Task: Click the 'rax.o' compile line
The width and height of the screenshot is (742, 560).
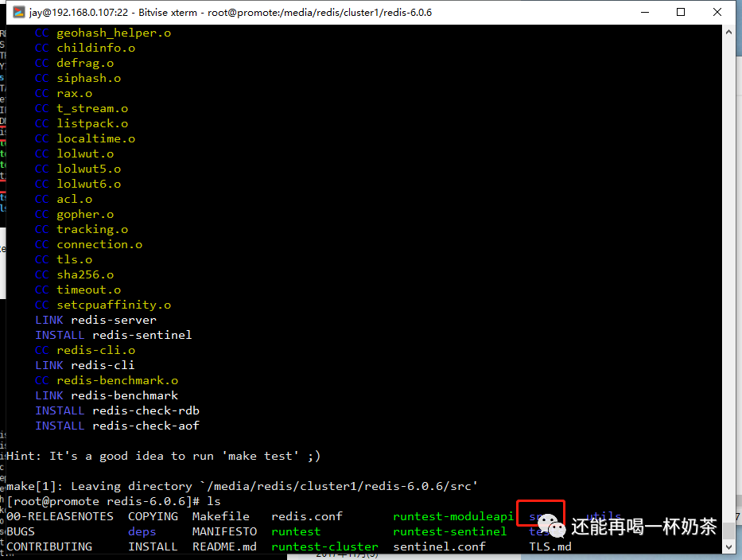Action: coord(64,94)
